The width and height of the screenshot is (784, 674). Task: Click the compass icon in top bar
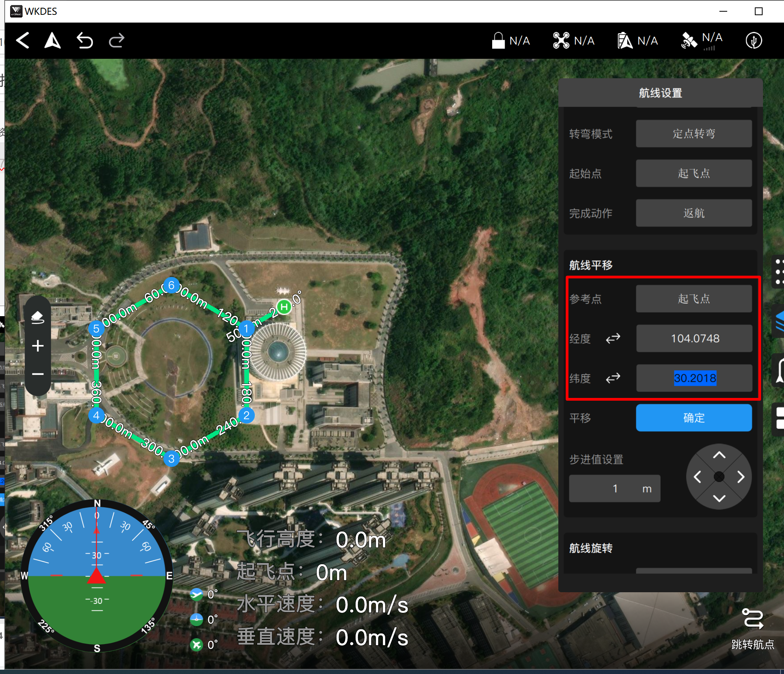(754, 40)
